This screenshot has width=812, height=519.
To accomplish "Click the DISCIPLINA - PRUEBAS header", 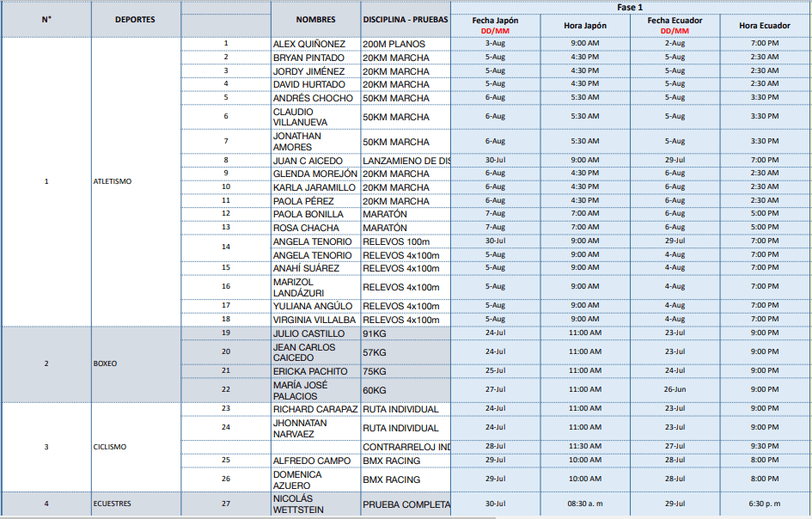I will [405, 19].
